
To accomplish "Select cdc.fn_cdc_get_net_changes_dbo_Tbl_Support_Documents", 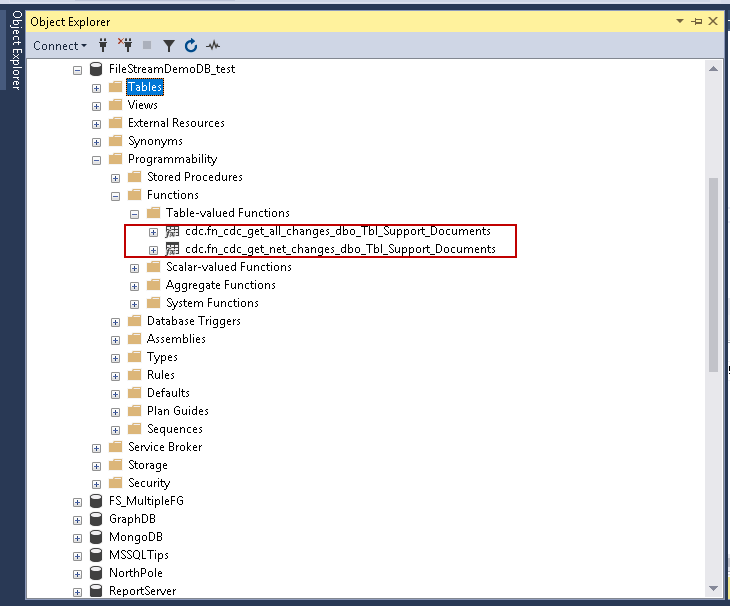I will pyautogui.click(x=340, y=249).
